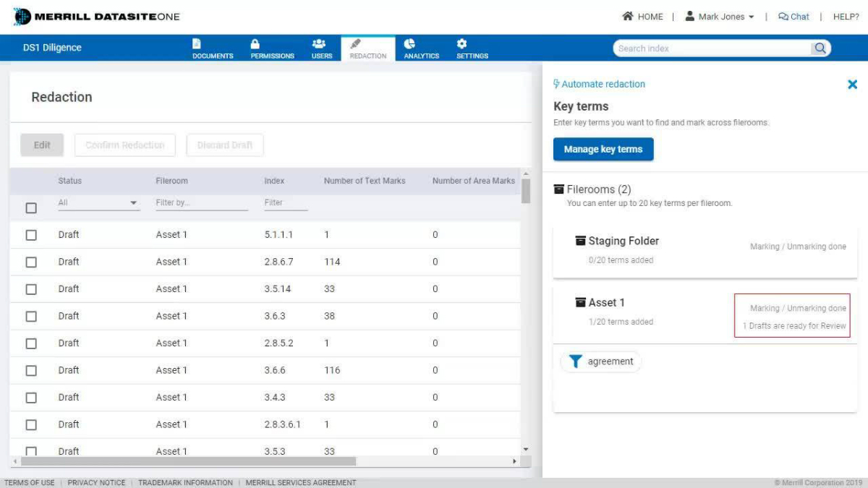Click the scrollbar down arrow of table

526,450
